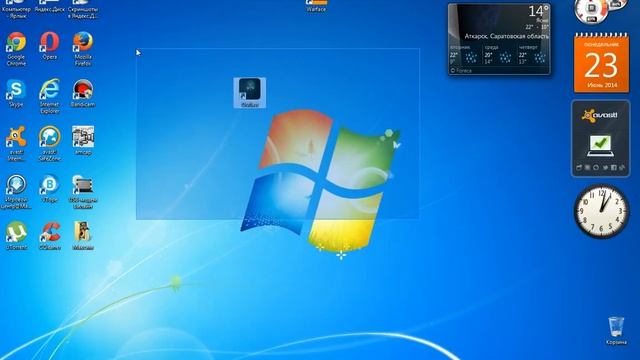The width and height of the screenshot is (640, 360).
Task: Click the Twitter icon in avast gadget
Action: pyautogui.click(x=605, y=168)
